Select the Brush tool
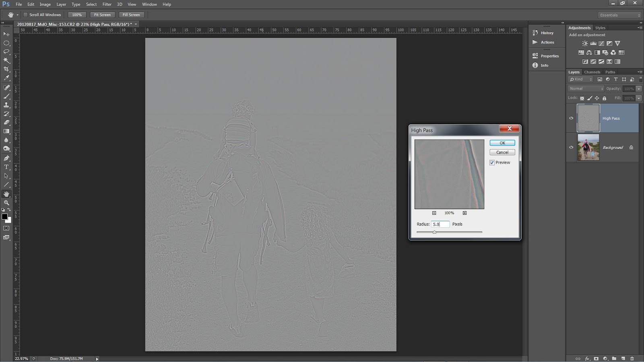Image resolution: width=644 pixels, height=362 pixels. click(x=6, y=96)
